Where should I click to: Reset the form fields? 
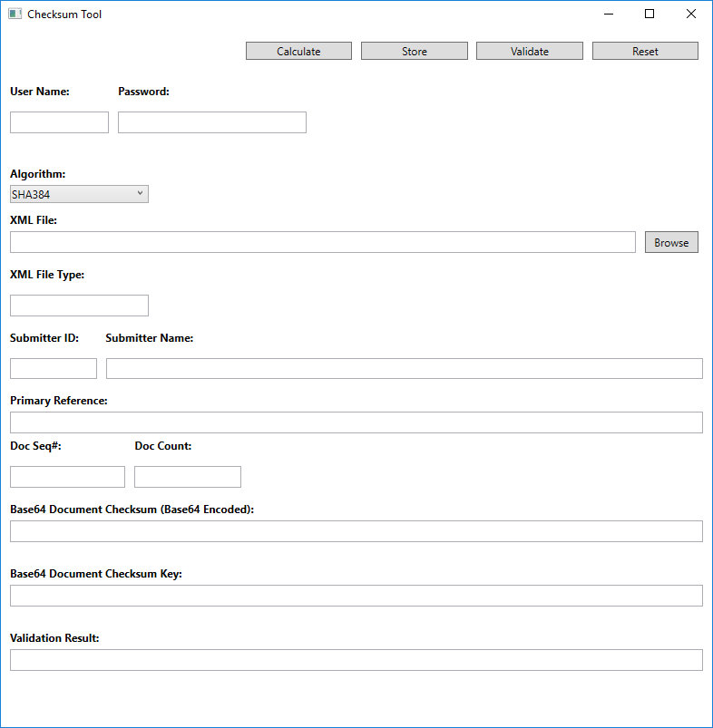[x=645, y=52]
